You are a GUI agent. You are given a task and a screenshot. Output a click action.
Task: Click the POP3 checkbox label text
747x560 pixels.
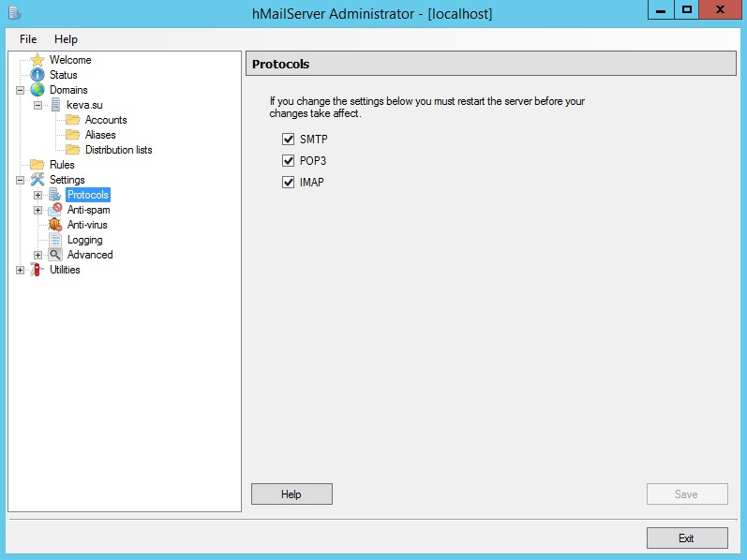click(313, 160)
